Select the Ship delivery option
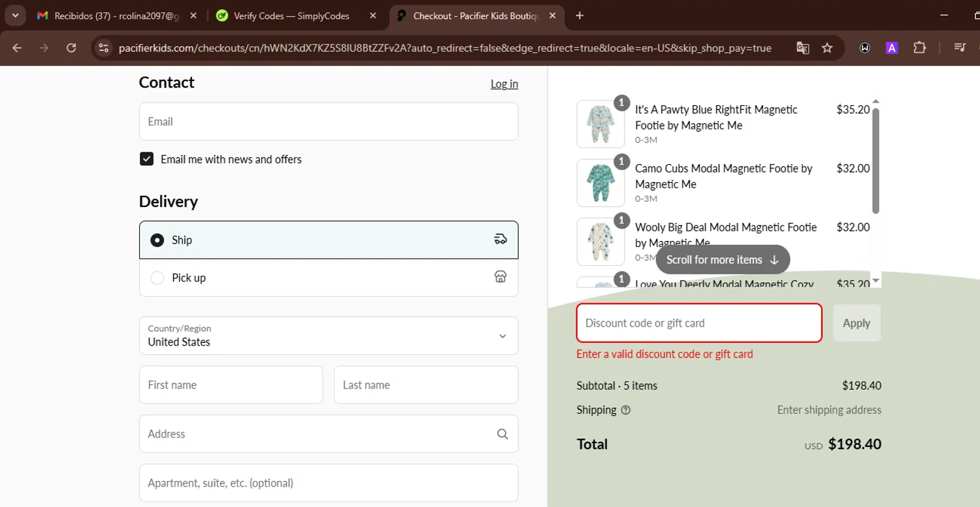This screenshot has height=507, width=980. [x=329, y=240]
